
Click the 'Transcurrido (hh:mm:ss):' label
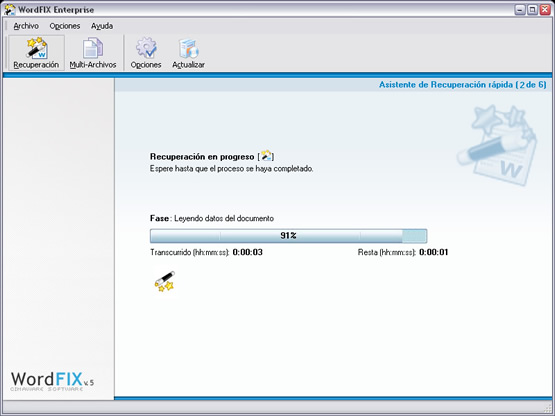190,252
